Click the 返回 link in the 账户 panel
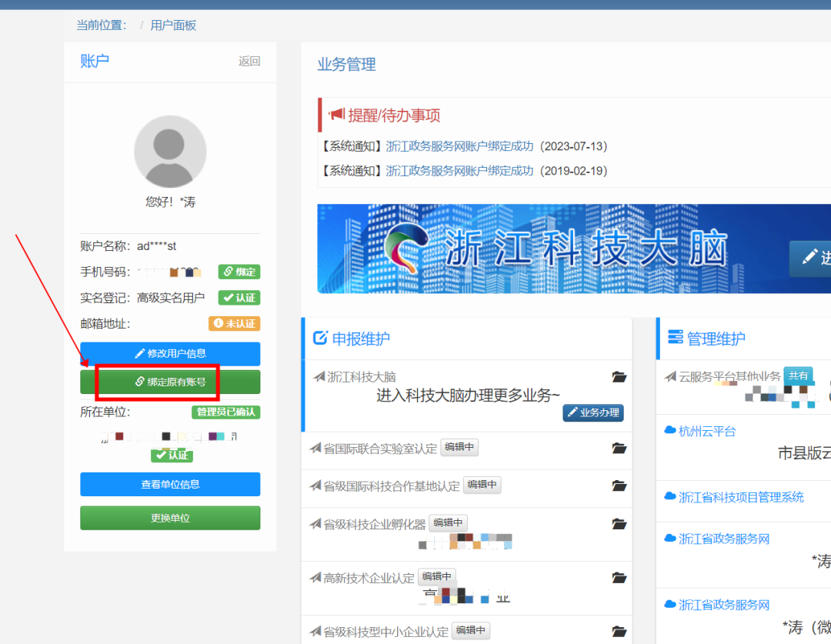 pyautogui.click(x=249, y=61)
